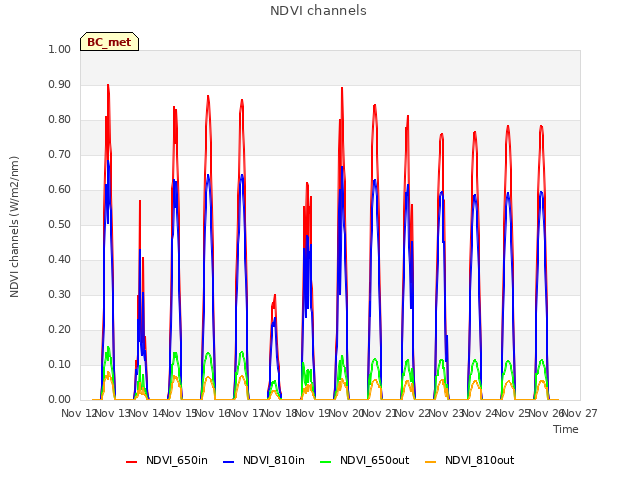Click the 0.50 y-axis tick label
This screenshot has height=480, width=640.
pyautogui.click(x=60, y=224)
